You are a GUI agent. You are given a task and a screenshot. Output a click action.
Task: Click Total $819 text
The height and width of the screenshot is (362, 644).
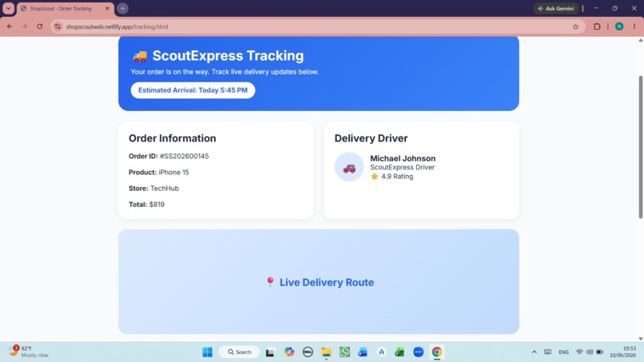(146, 205)
